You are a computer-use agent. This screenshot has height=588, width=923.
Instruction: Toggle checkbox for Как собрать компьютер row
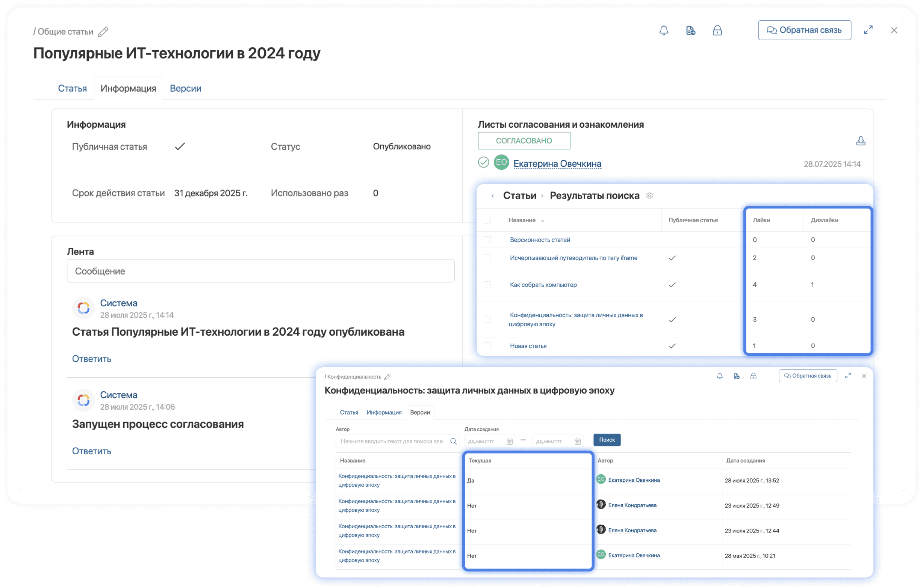click(x=487, y=285)
